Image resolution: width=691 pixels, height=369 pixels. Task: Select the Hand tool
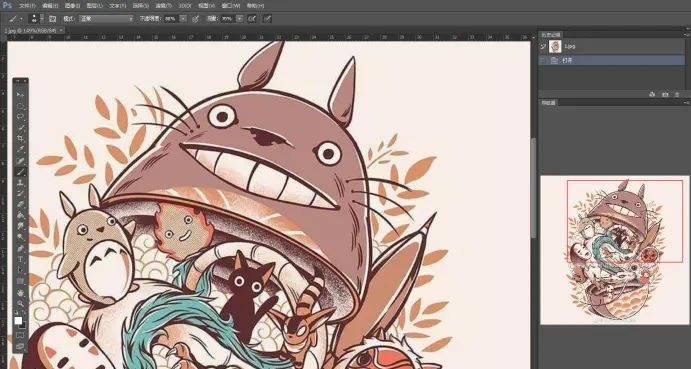[20, 292]
